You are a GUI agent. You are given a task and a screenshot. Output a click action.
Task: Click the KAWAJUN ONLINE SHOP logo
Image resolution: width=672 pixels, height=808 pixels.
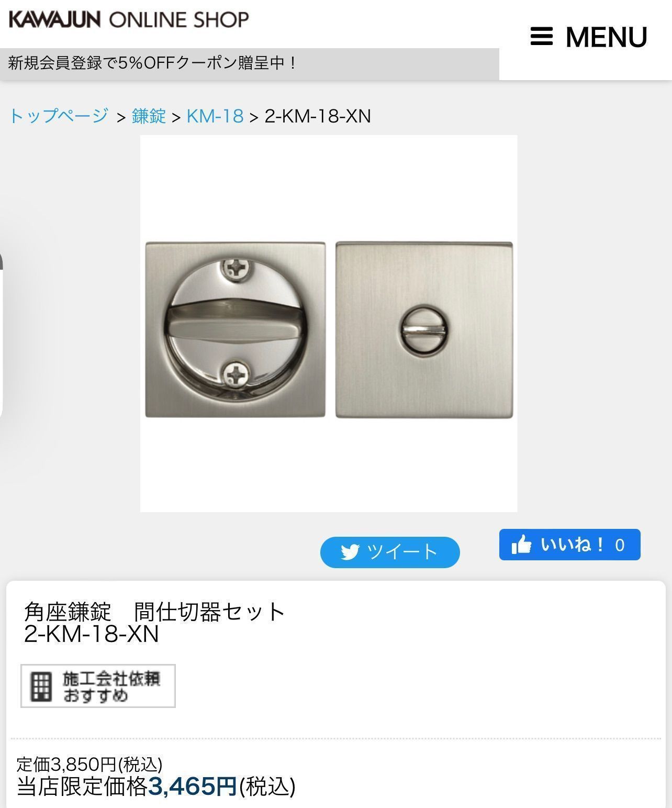129,20
